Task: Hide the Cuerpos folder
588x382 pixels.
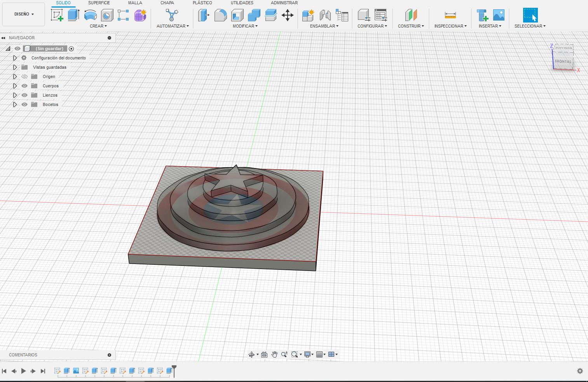Action: [x=24, y=86]
